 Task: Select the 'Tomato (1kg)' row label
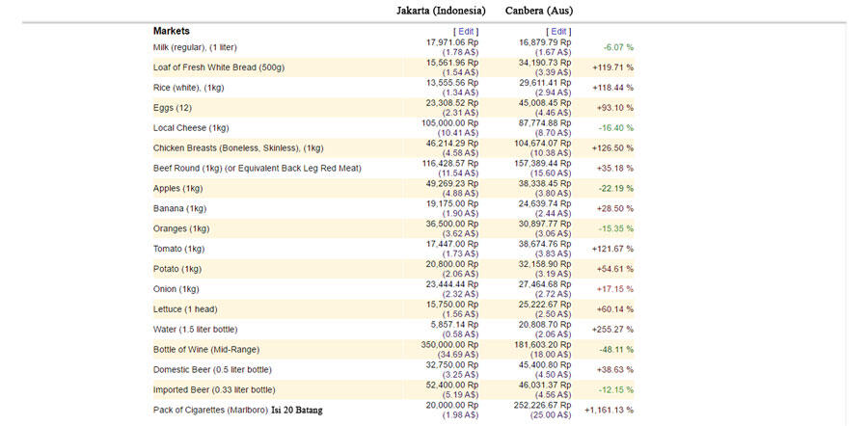(x=178, y=249)
